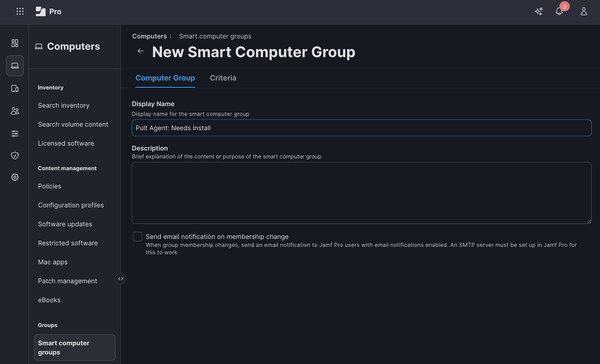Collapse the sidebar with the chevron toggle

(121, 279)
